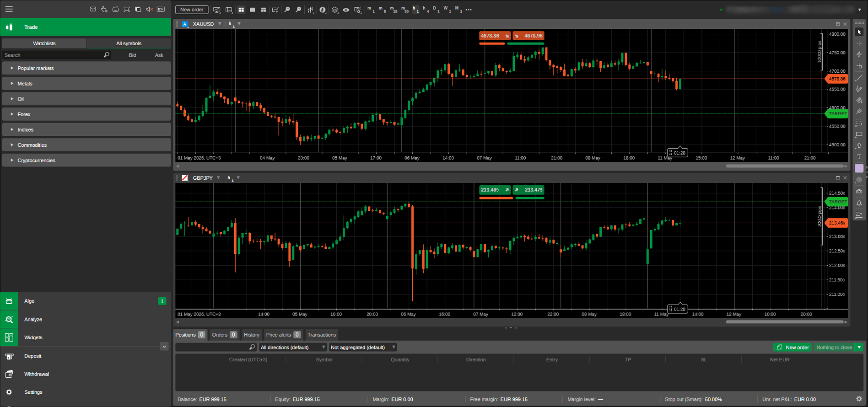Select the W1 weekly timeframe
The image size is (868, 407).
[x=447, y=9]
